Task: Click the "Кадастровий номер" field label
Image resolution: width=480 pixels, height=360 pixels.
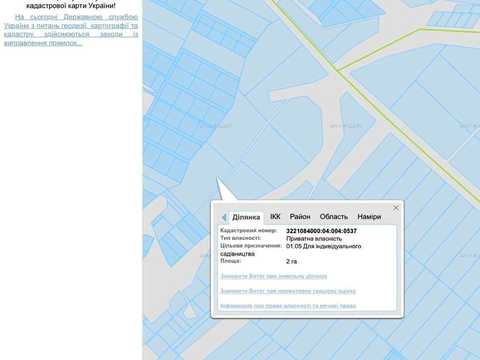Action: click(248, 230)
